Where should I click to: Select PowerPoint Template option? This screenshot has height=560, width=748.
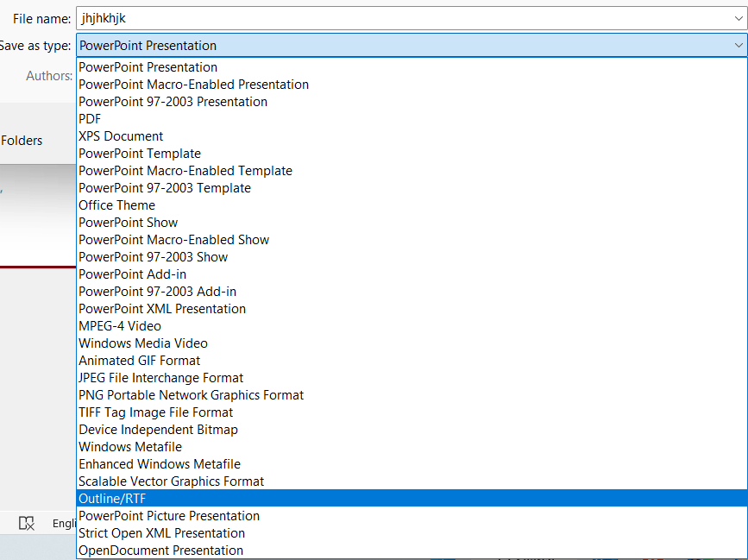[412, 154]
